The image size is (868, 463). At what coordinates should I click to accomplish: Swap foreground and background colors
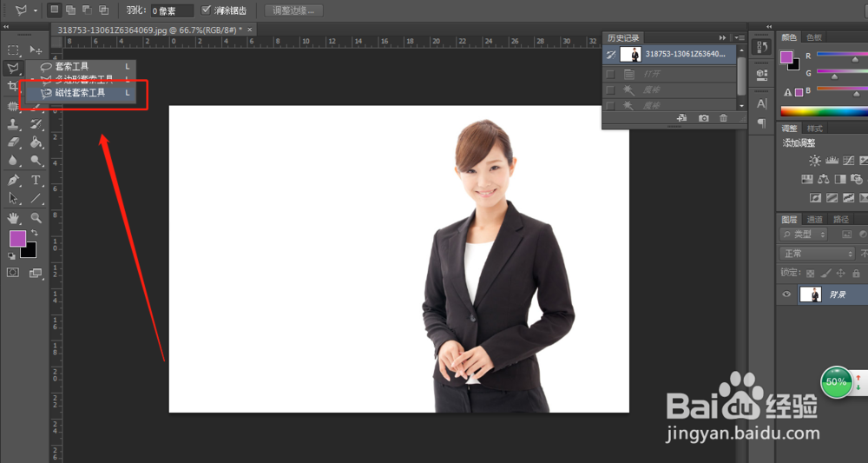(35, 233)
